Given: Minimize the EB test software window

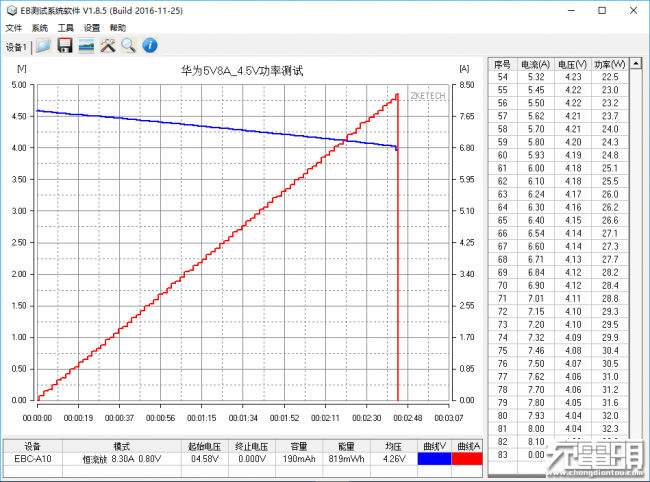Looking at the screenshot, I should pyautogui.click(x=571, y=10).
